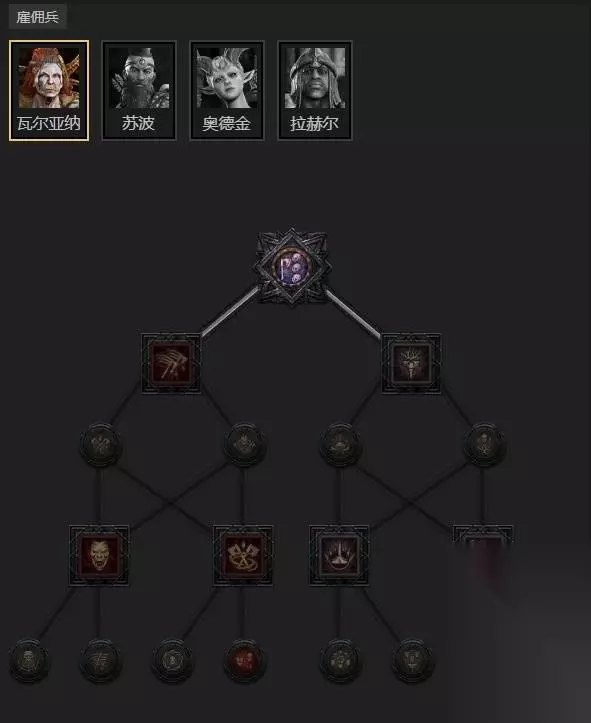This screenshot has width=591, height=723.
Task: Select the rightmost passive node under skull mask
Action: coord(485,445)
